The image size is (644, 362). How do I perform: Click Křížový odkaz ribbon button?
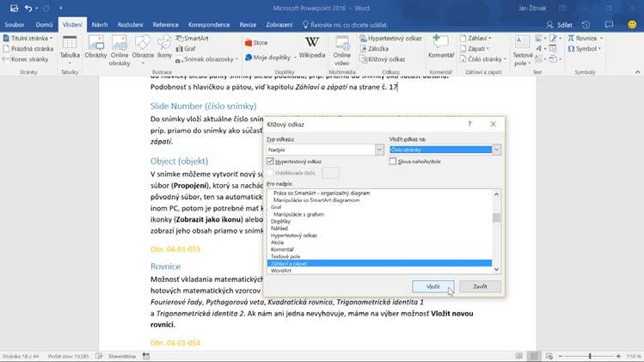coord(383,59)
